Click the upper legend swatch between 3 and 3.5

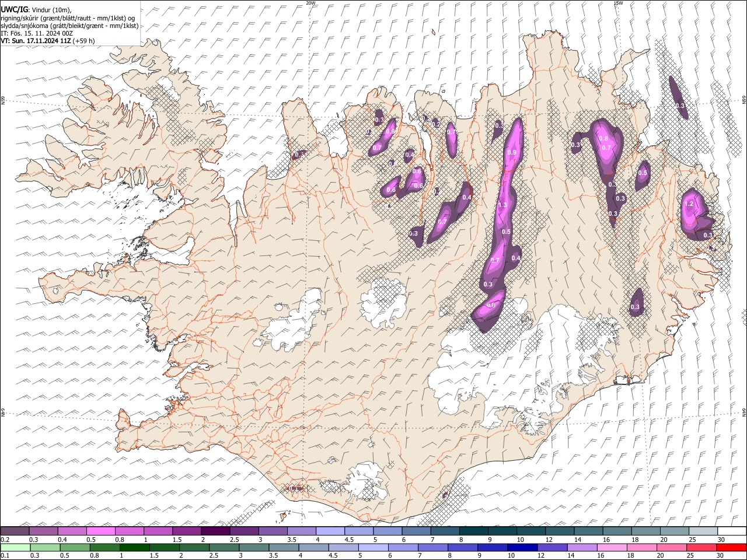coord(273,531)
